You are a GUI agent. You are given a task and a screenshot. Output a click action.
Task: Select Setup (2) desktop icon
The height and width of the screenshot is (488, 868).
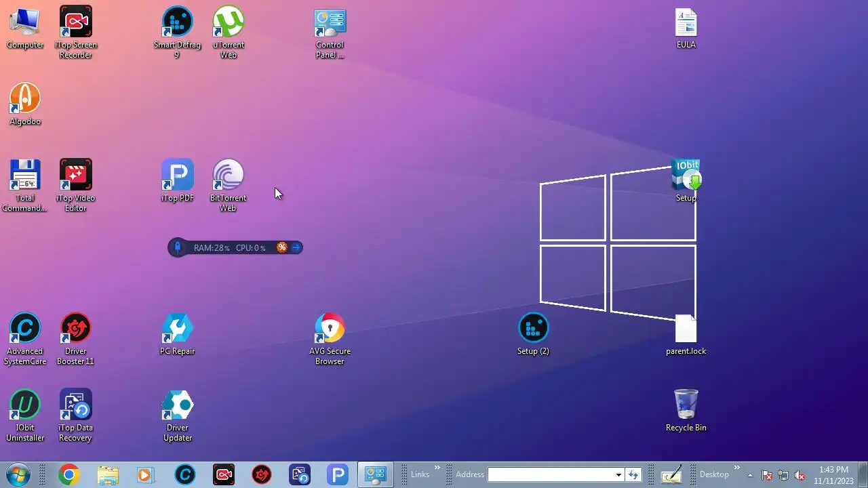[x=533, y=334]
